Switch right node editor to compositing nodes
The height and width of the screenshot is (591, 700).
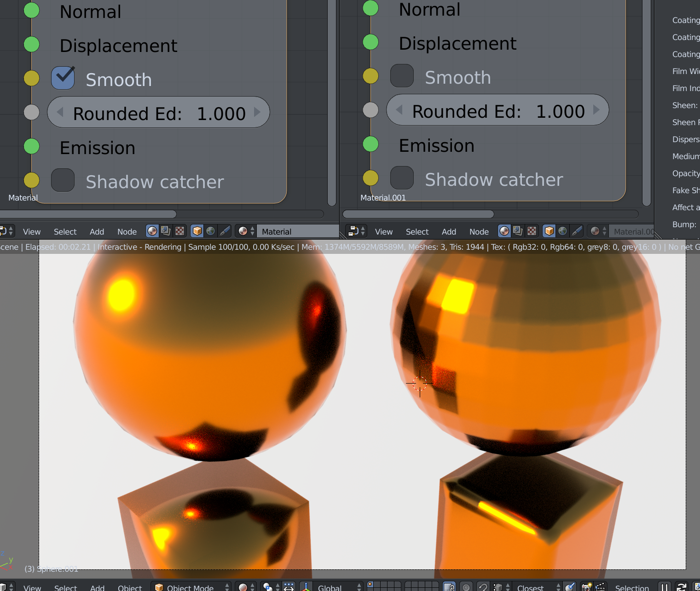click(x=518, y=231)
